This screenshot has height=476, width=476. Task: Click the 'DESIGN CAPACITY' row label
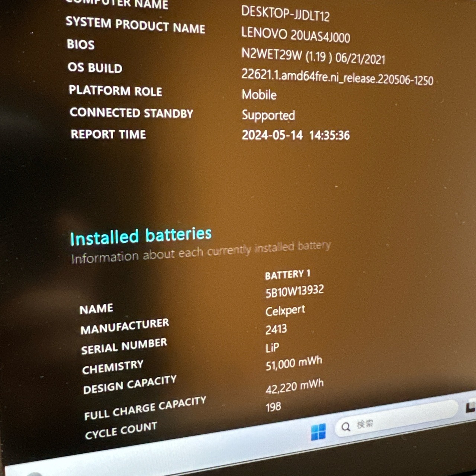[130, 385]
